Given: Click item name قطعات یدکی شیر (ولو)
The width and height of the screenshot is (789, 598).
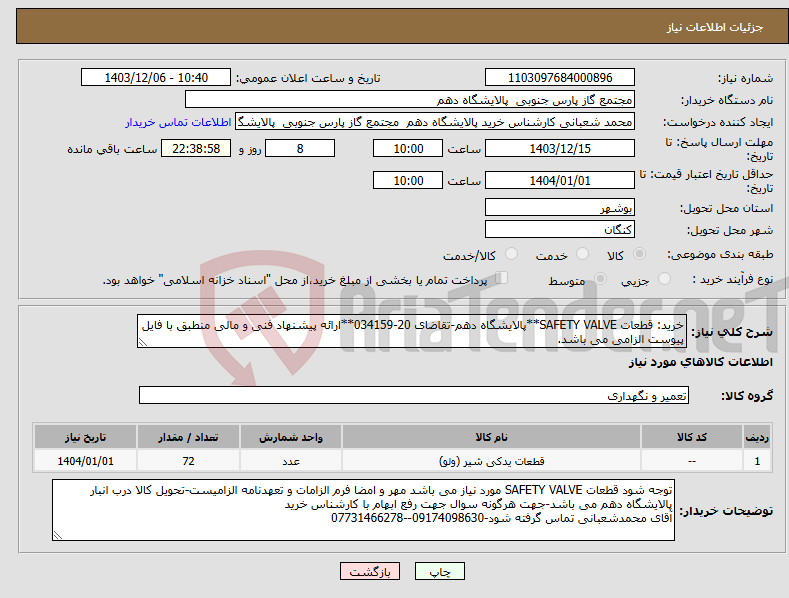Looking at the screenshot, I should (x=491, y=461).
